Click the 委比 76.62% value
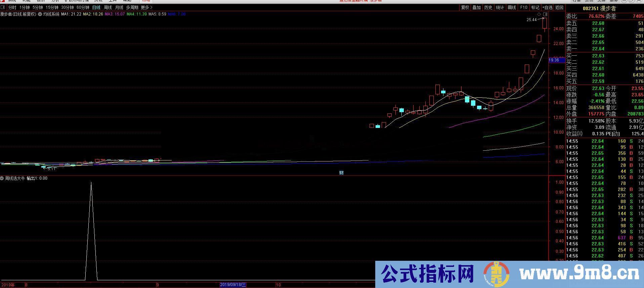This screenshot has height=288, width=644. coord(596,16)
